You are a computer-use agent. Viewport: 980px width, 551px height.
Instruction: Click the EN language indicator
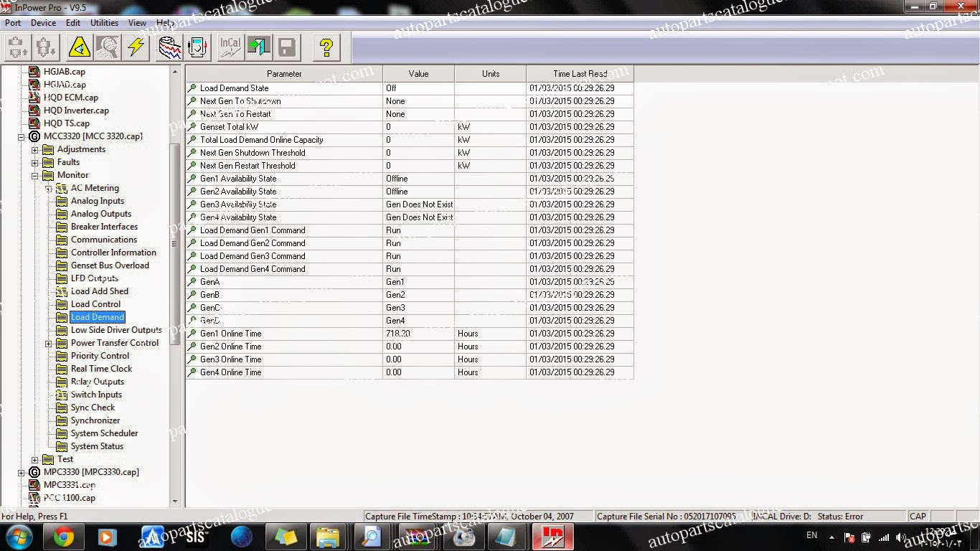tap(811, 535)
